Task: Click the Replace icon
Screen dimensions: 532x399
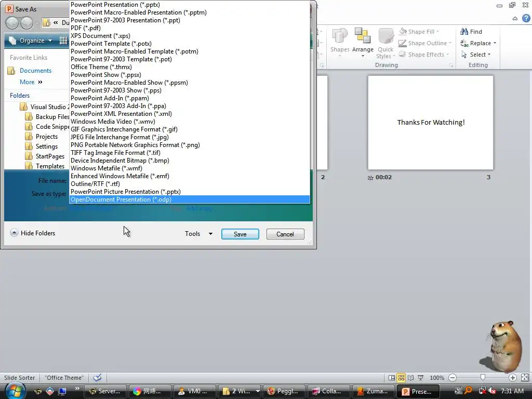Action: point(464,43)
